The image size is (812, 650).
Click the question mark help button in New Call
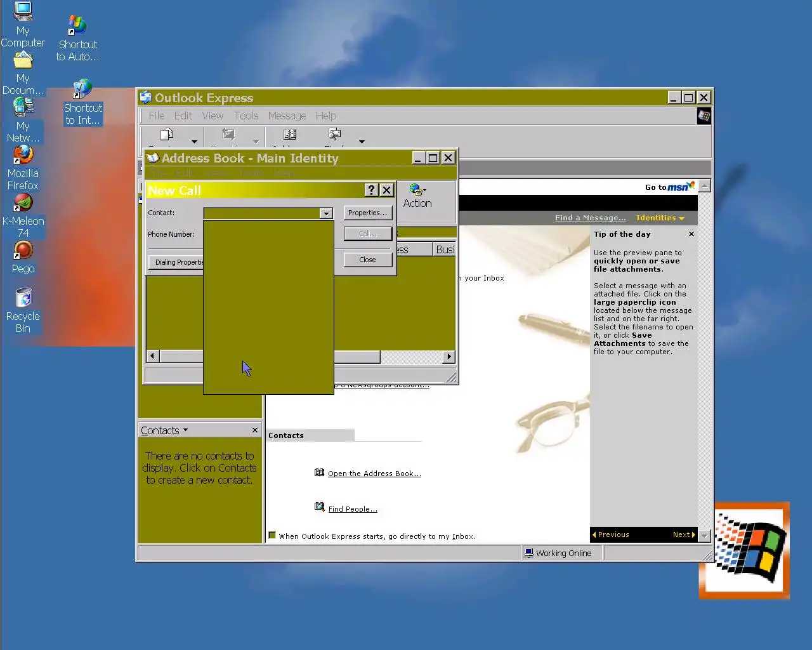point(372,190)
